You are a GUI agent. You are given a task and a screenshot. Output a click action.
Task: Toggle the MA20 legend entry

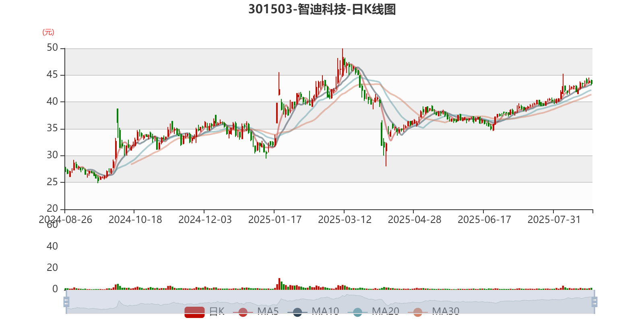coord(373,312)
